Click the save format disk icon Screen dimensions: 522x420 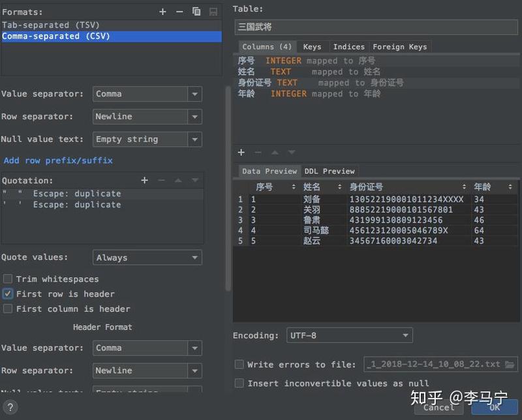pos(213,12)
